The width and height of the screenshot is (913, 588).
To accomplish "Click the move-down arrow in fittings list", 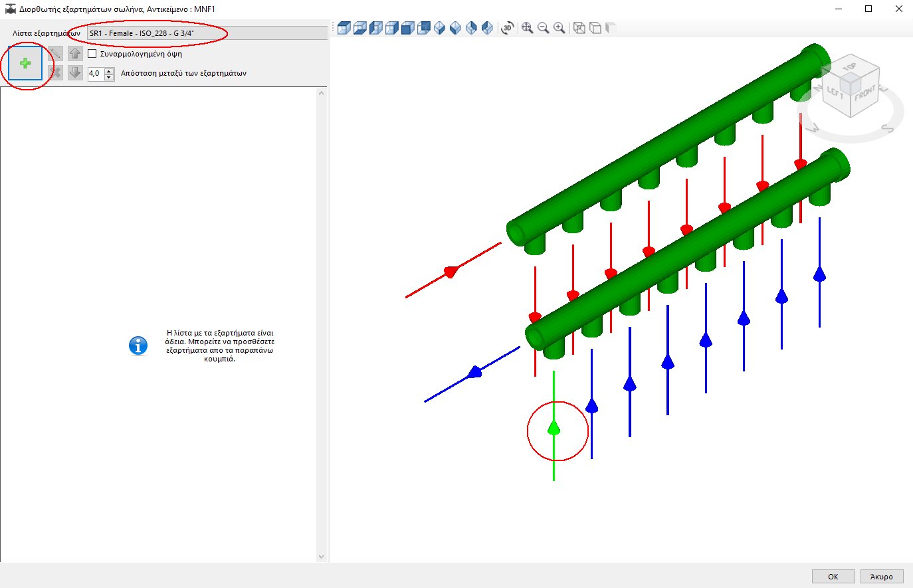I will [74, 72].
